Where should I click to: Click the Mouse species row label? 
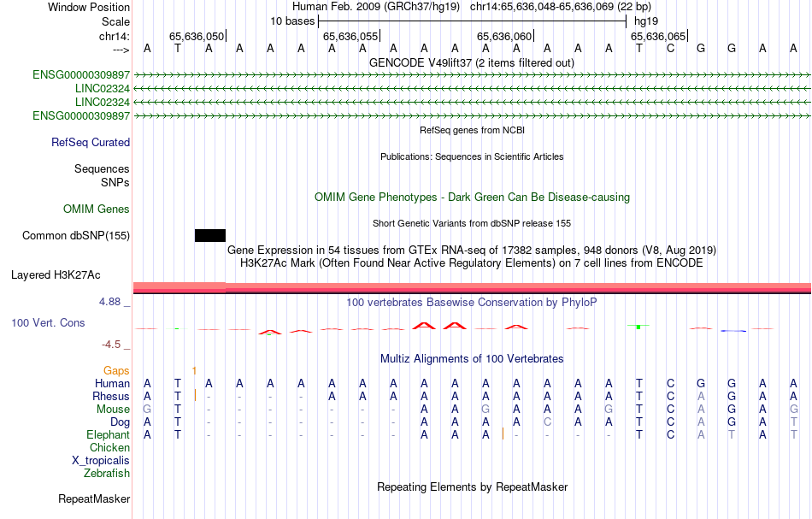[113, 410]
